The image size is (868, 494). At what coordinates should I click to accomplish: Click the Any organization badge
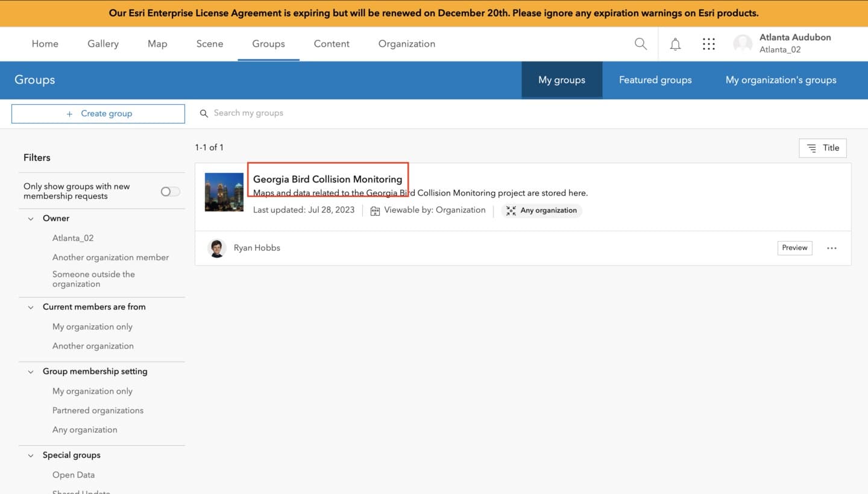[x=541, y=210]
